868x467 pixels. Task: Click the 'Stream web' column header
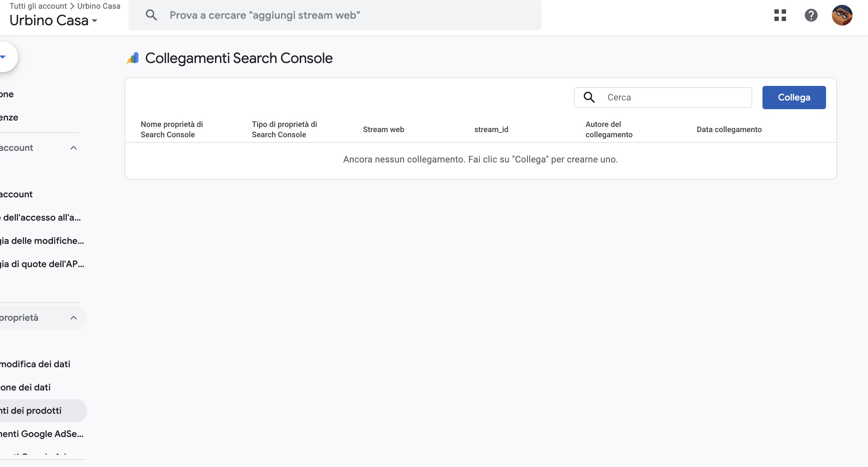click(x=383, y=130)
